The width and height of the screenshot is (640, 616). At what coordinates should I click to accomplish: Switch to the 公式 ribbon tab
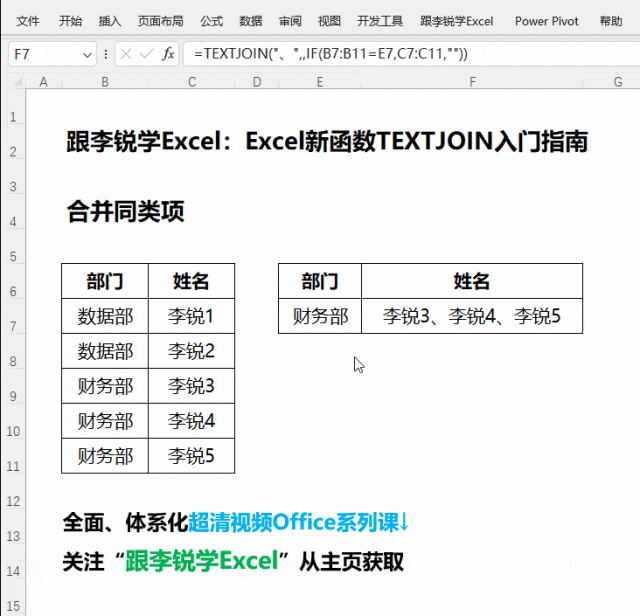(x=211, y=21)
